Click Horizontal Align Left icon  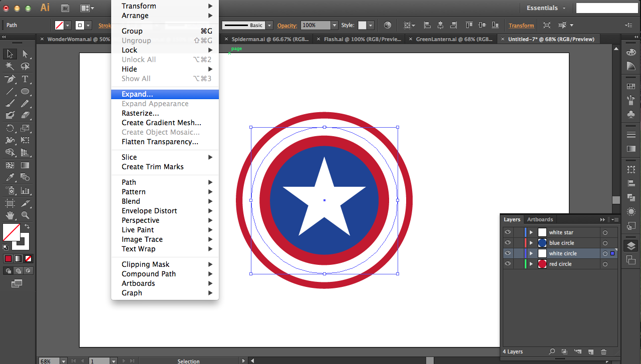click(x=428, y=25)
